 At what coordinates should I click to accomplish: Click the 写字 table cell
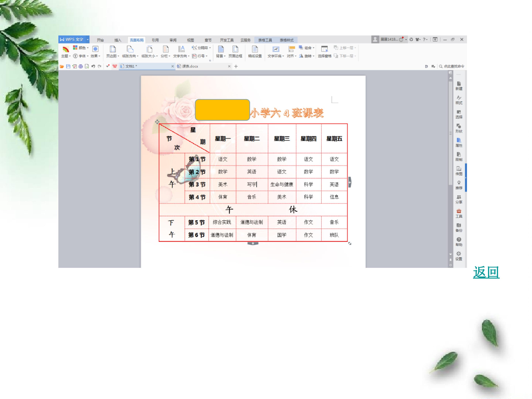(x=252, y=185)
